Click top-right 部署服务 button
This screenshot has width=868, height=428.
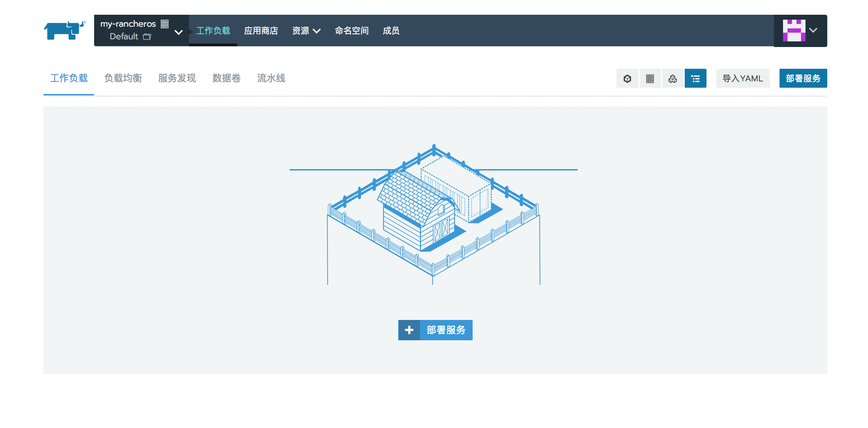tap(803, 79)
